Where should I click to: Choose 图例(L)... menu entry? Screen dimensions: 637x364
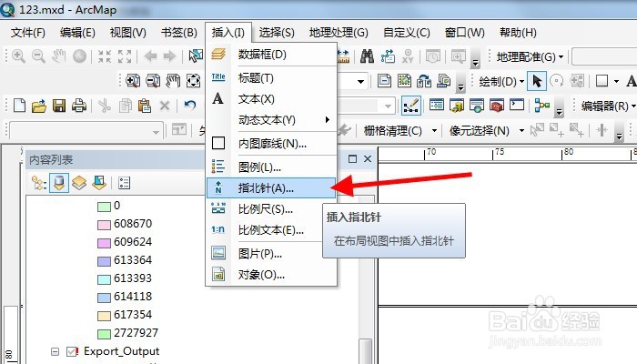click(x=271, y=167)
